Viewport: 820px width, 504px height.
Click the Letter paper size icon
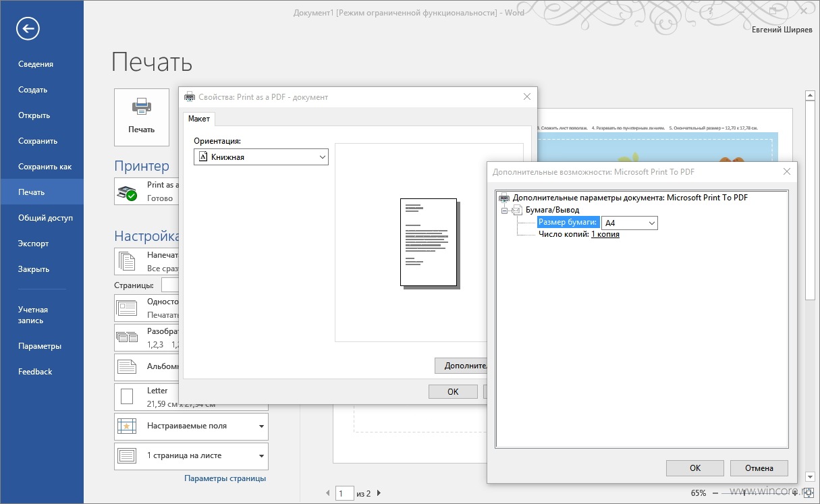pos(127,397)
